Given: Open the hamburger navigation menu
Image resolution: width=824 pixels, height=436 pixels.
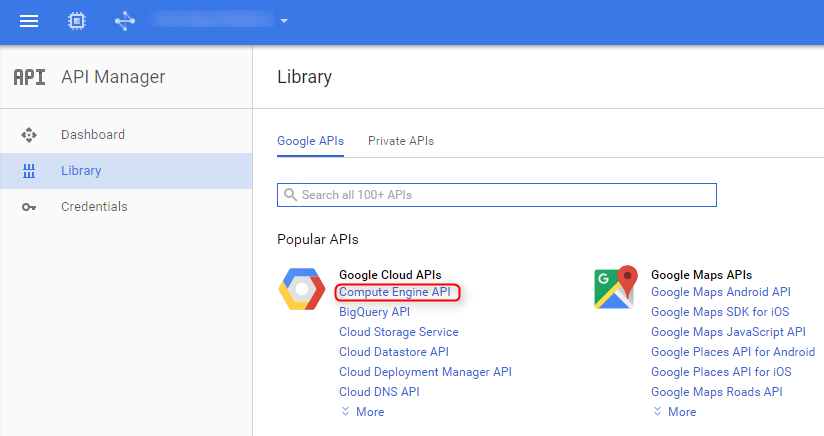Looking at the screenshot, I should point(29,21).
